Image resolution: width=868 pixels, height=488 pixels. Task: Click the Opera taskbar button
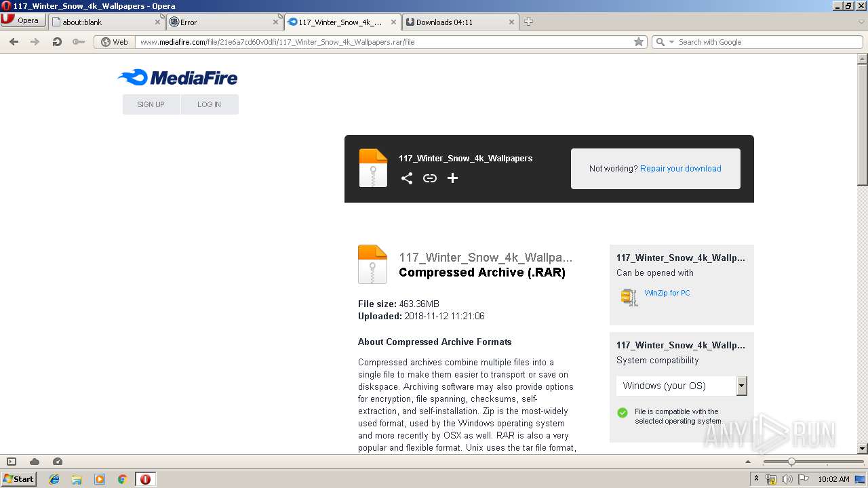tap(145, 479)
